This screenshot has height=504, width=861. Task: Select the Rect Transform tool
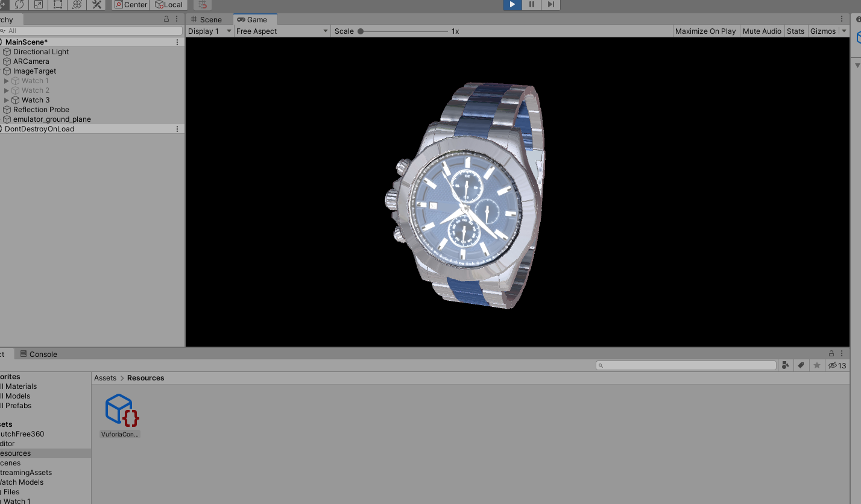click(57, 5)
